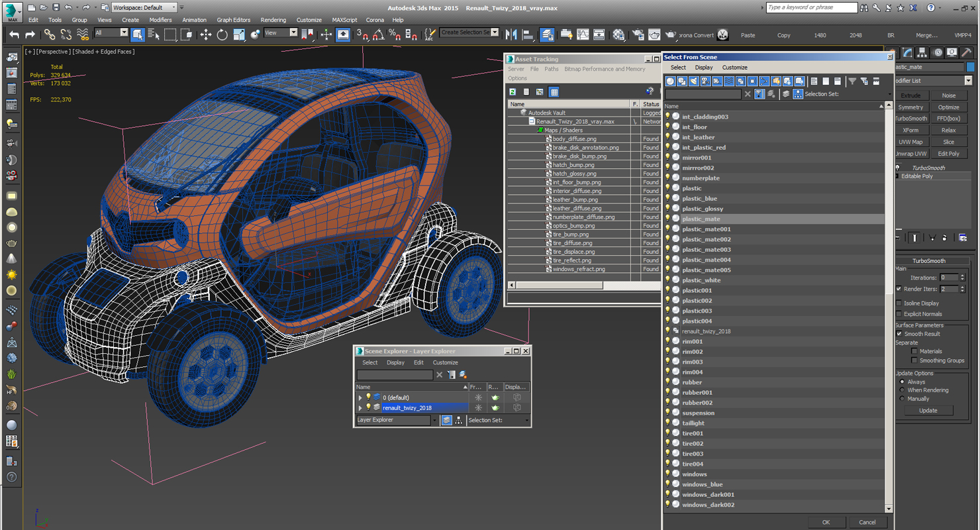
Task: Open Select by Name tool
Action: (154, 34)
